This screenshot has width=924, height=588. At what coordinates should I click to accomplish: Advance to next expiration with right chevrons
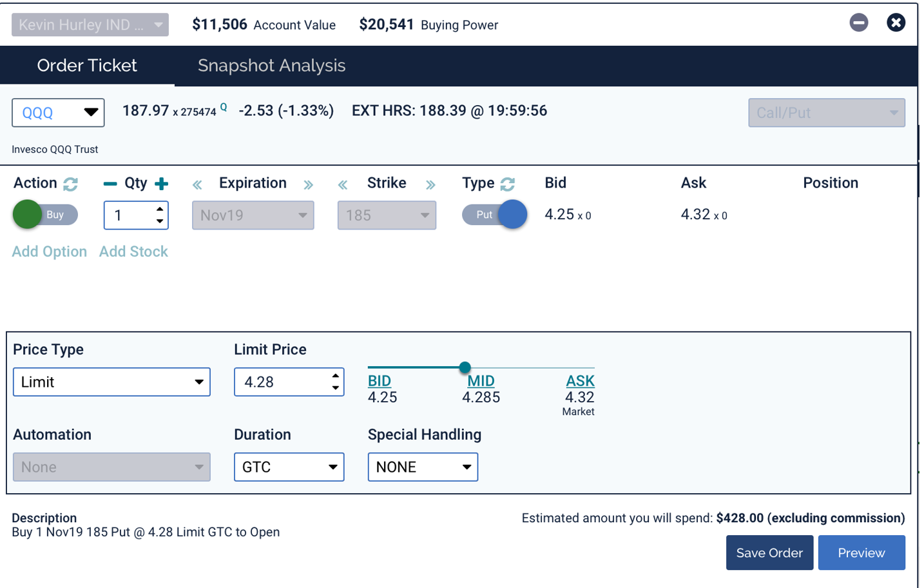(x=309, y=185)
